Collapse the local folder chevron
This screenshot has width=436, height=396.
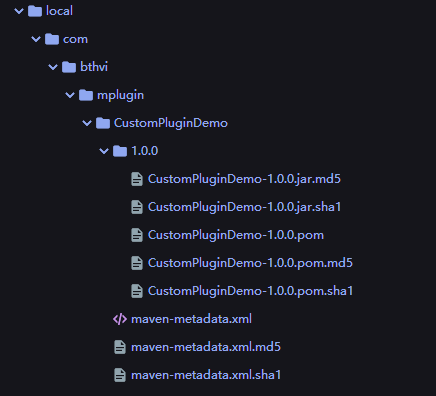point(19,11)
